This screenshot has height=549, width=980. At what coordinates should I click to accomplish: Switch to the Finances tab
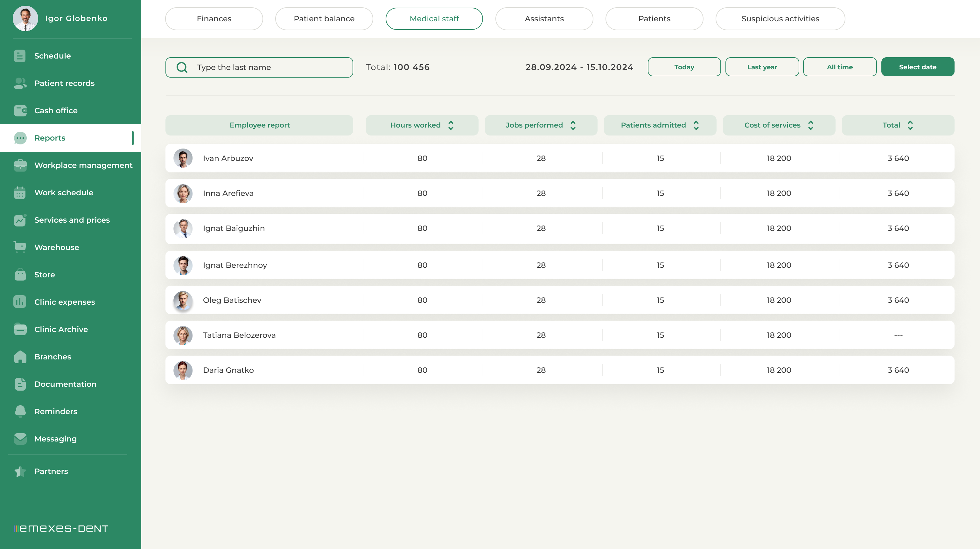(214, 19)
